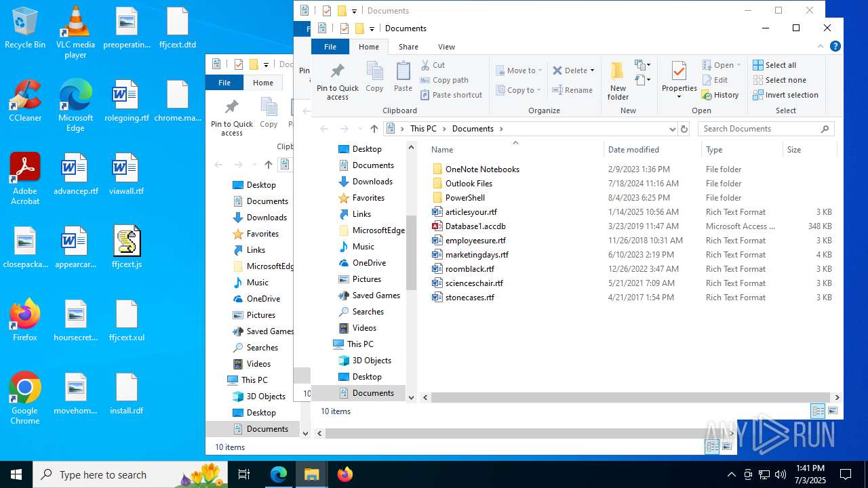
Task: Click Paste shortcut in the Clipboard group
Action: pyautogui.click(x=451, y=95)
